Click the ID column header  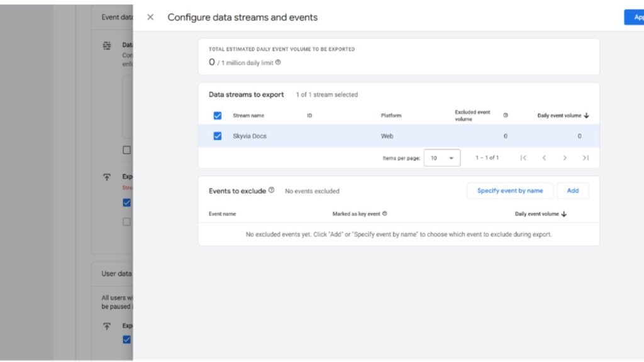click(x=309, y=116)
